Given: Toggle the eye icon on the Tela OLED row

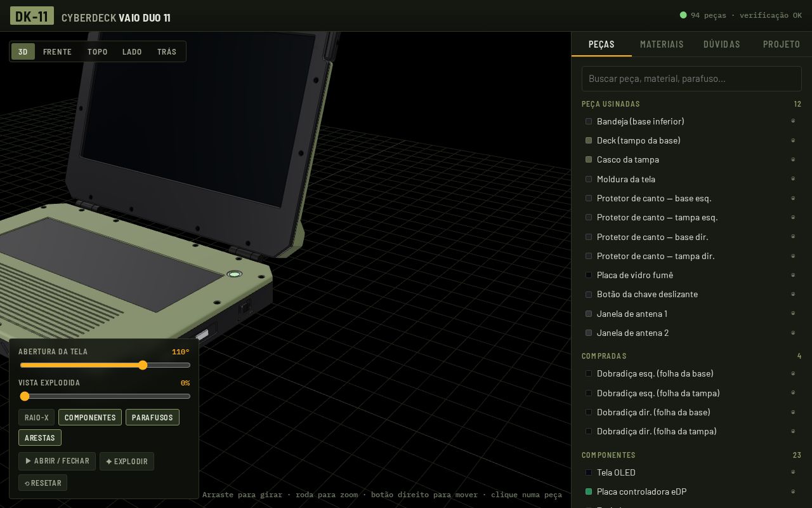Looking at the screenshot, I should coord(793,472).
